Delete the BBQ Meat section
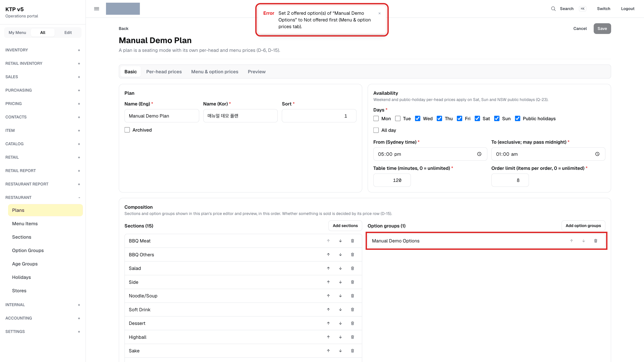Screen dimensions: 644x362 coord(352,241)
